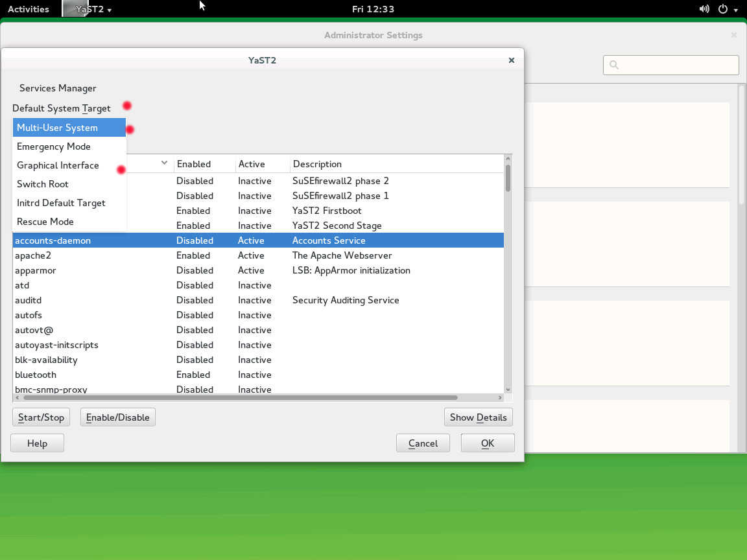Cancel the Services Manager dialog
The width and height of the screenshot is (747, 560).
point(423,443)
